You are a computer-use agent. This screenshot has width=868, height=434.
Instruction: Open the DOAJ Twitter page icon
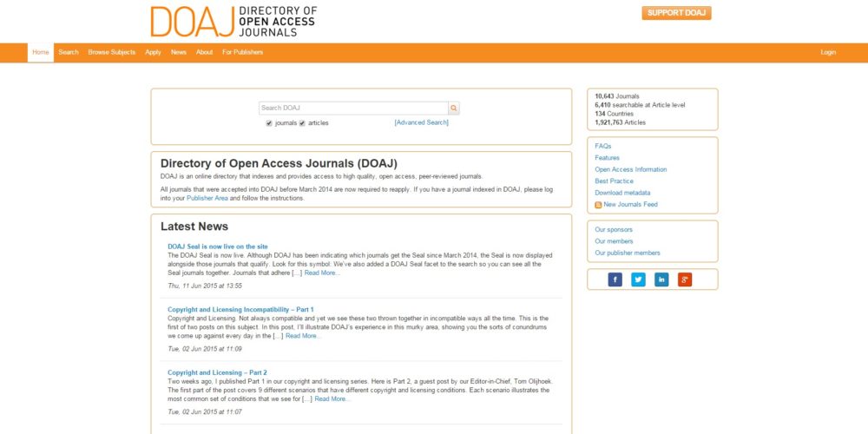pos(638,279)
